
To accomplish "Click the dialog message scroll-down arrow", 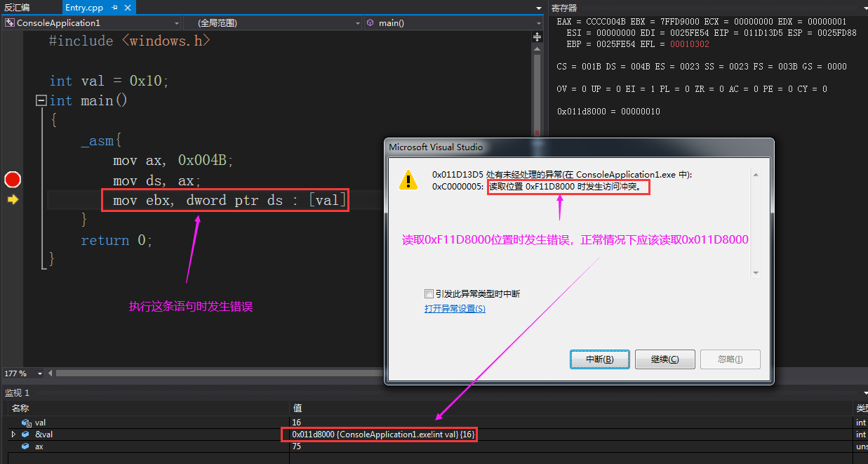I will coord(756,273).
